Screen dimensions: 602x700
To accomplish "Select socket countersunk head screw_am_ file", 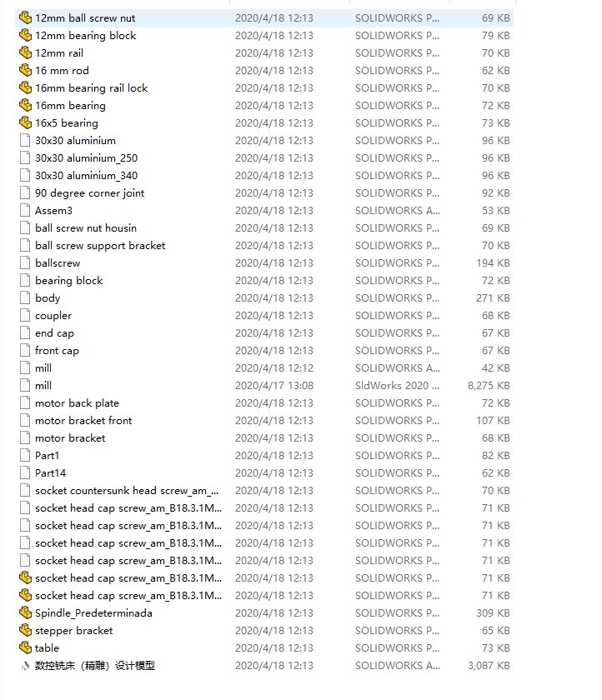I will point(127,491).
